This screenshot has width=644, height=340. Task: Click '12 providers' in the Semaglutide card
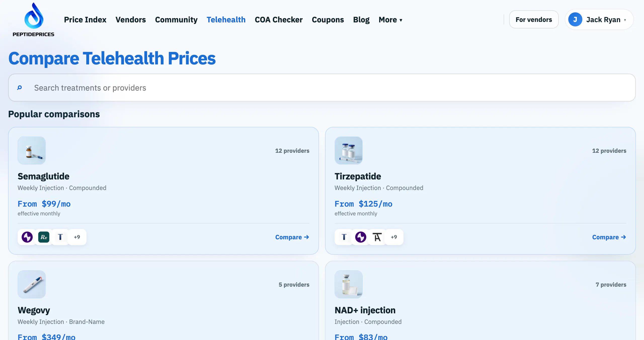[x=292, y=150]
